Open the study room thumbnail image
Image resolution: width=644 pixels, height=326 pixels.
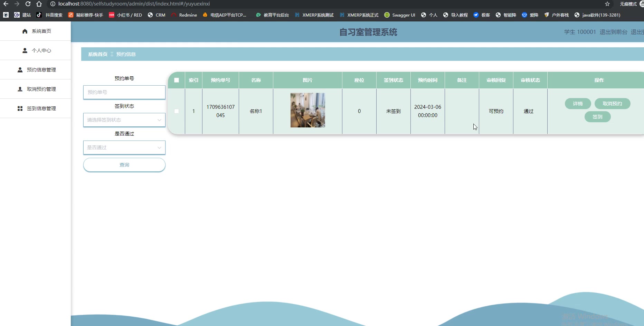(x=307, y=110)
